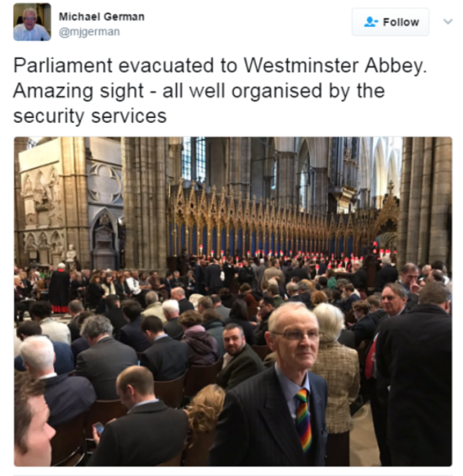The width and height of the screenshot is (463, 476).
Task: Open the Michael German display name link
Action: click(x=101, y=17)
